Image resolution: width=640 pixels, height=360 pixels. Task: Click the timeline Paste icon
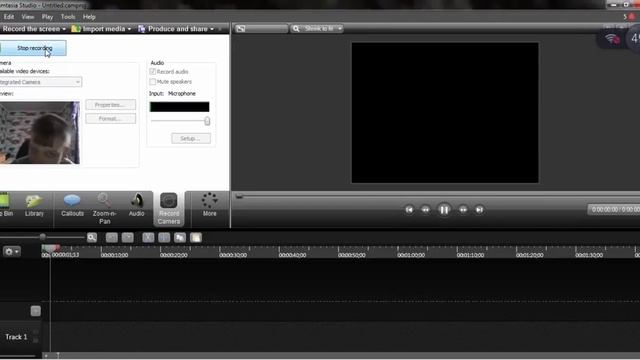[x=196, y=238]
